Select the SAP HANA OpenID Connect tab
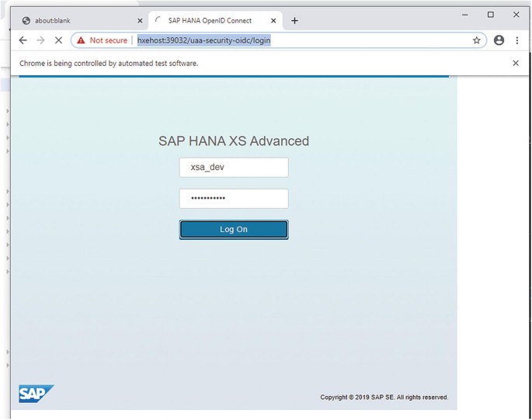Viewport: 532px width, 420px height. click(x=215, y=21)
